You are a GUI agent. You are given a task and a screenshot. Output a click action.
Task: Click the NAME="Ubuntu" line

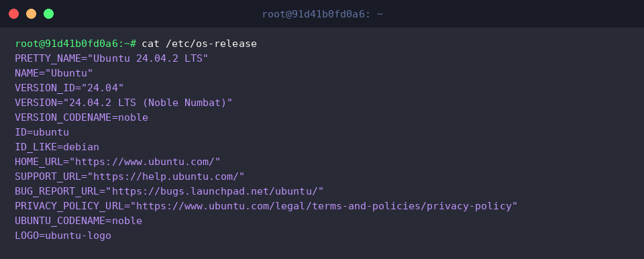click(54, 73)
